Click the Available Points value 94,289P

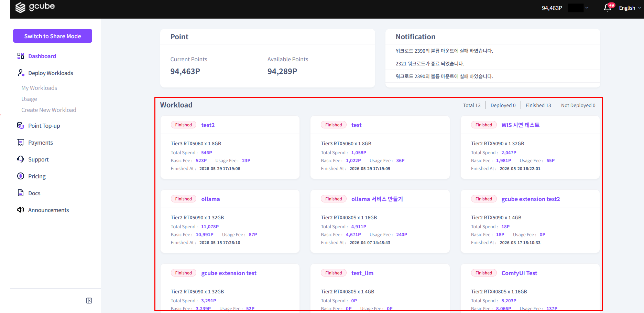pyautogui.click(x=282, y=71)
